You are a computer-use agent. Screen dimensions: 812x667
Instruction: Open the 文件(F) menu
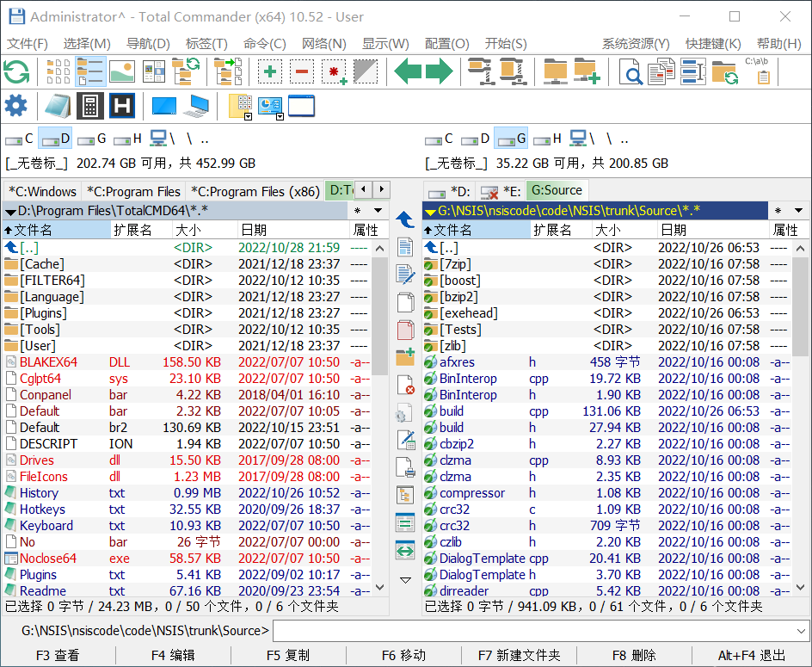click(x=28, y=44)
